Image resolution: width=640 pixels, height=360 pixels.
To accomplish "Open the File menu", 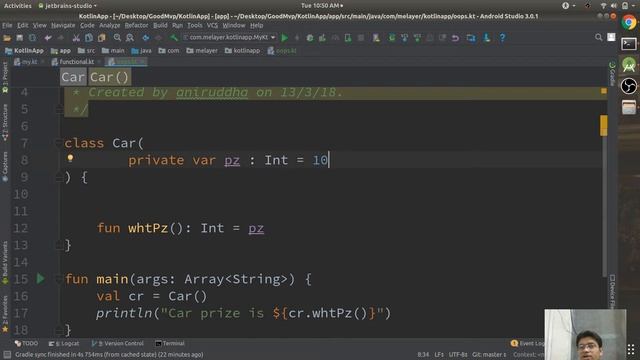I will [x=7, y=25].
